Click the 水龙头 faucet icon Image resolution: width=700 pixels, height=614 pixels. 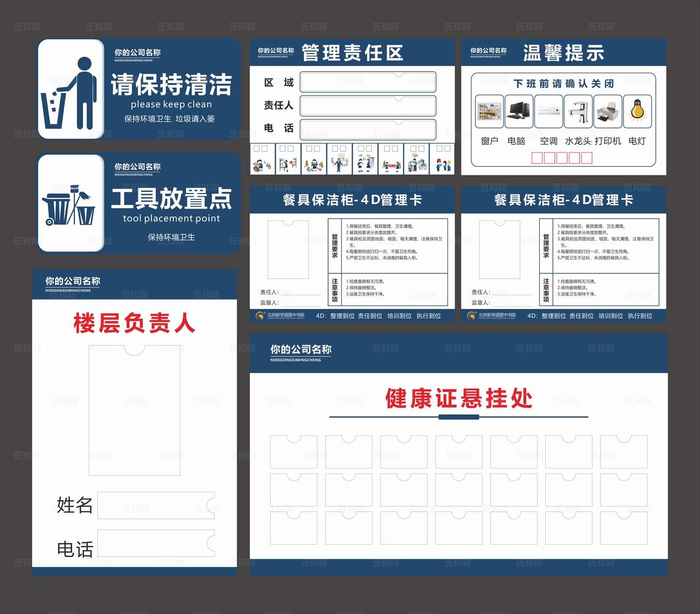pos(579,109)
